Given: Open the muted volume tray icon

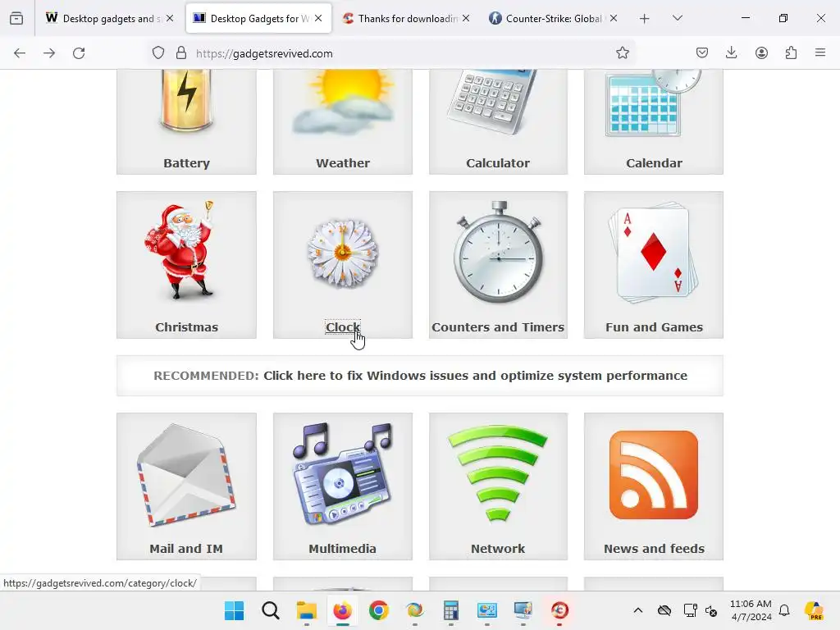Looking at the screenshot, I should [x=711, y=610].
